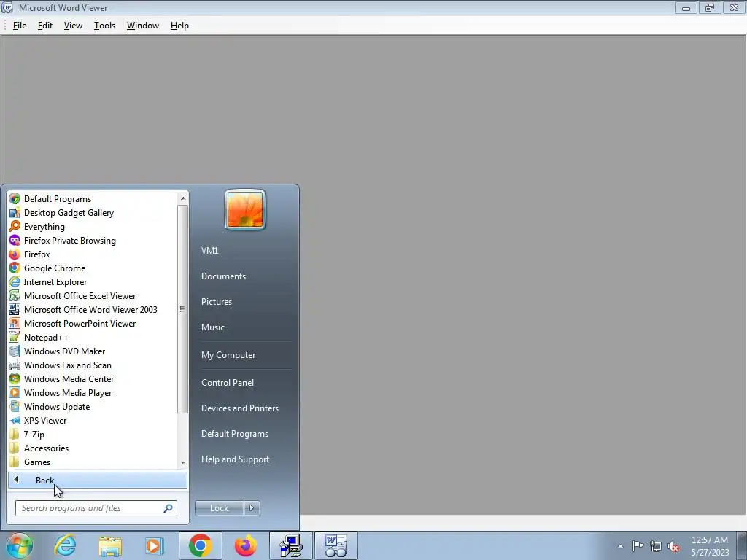Viewport: 747px width, 560px height.
Task: Open Default Programs from the programs list
Action: point(57,199)
